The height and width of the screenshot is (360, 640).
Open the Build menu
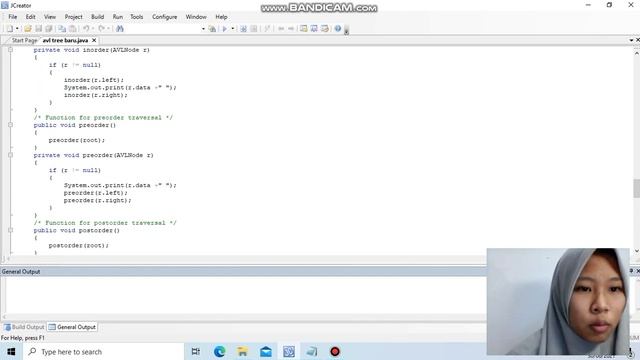point(98,17)
